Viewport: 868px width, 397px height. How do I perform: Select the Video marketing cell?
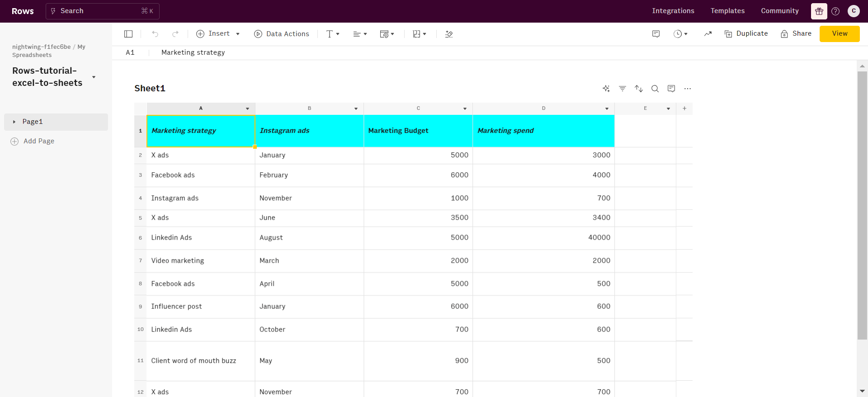click(x=201, y=261)
